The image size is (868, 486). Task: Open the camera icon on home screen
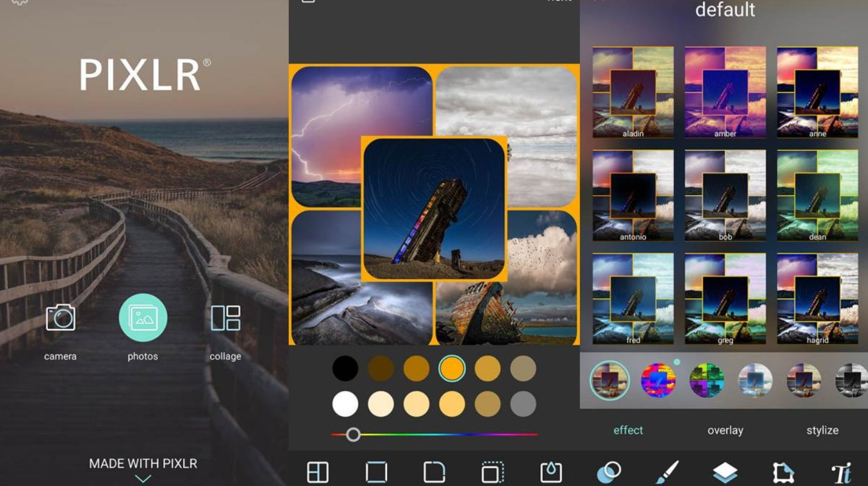pos(61,318)
